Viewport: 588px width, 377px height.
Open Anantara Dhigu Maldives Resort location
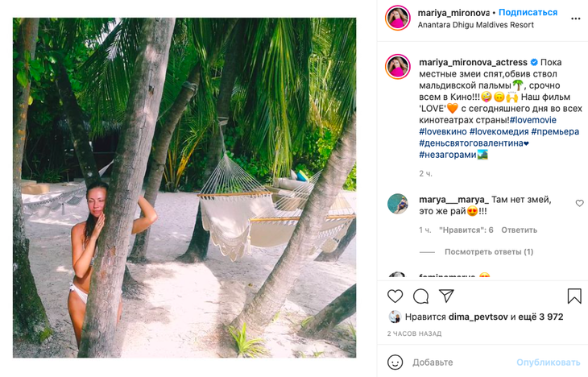click(475, 25)
